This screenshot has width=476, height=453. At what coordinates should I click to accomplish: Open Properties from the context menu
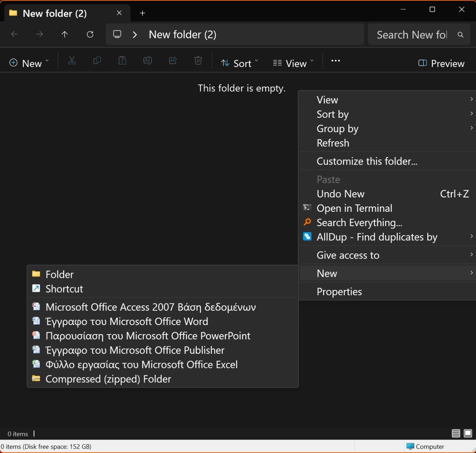(x=388, y=291)
